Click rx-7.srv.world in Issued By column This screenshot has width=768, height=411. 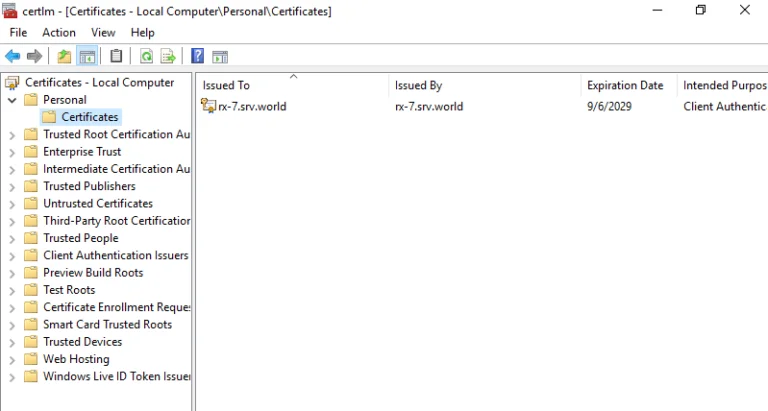pyautogui.click(x=429, y=106)
